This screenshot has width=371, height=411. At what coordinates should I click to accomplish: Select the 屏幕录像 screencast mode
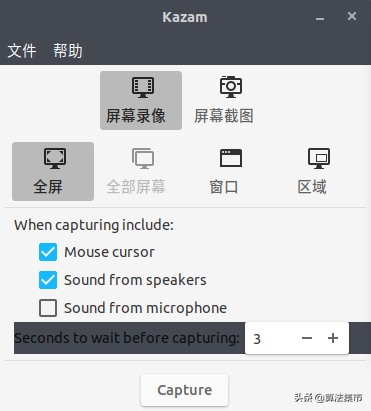coord(141,100)
